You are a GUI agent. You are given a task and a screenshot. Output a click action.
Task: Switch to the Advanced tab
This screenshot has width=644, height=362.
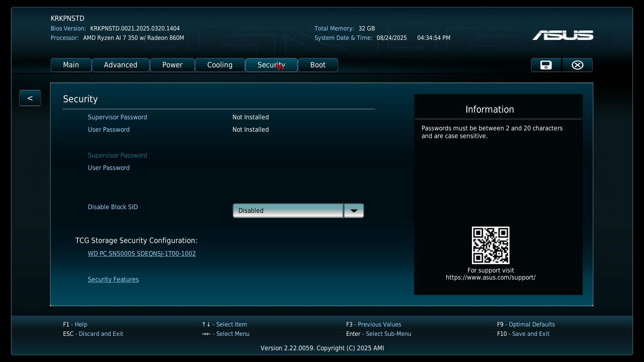[x=120, y=65]
